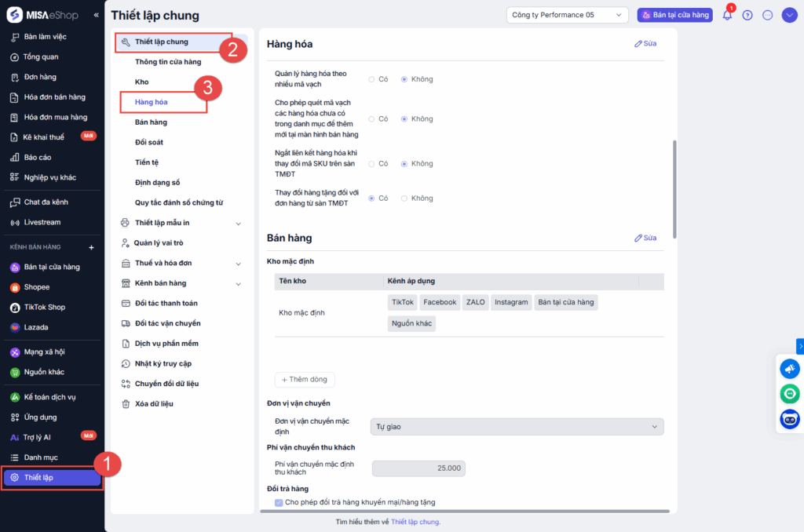Viewport: 804px width, 532px height.
Task: Open the TikTok Shop channel
Action: pos(44,308)
